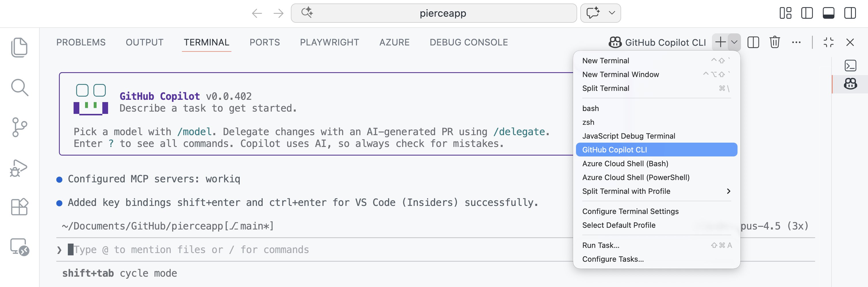
Task: Toggle the bottom panel layout button
Action: (828, 13)
